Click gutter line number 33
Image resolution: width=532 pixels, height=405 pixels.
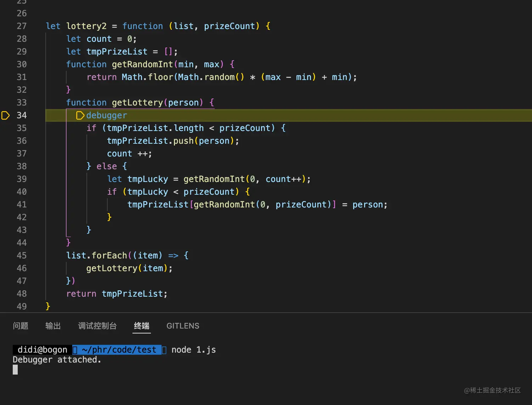pyautogui.click(x=22, y=103)
